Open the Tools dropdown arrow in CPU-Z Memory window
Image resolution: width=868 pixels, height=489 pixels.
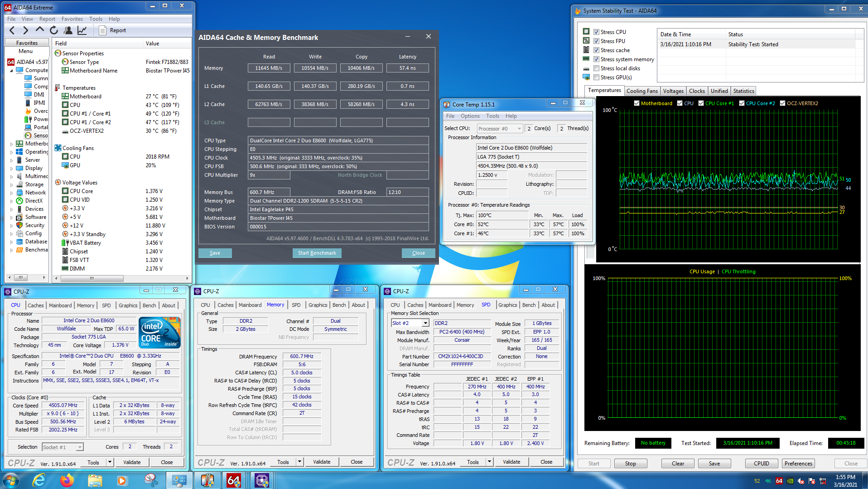pyautogui.click(x=300, y=462)
